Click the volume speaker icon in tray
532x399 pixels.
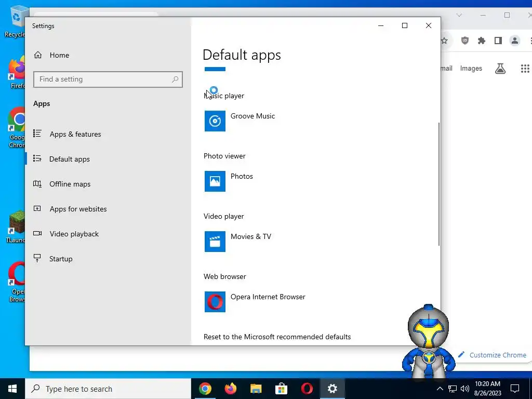tap(465, 389)
